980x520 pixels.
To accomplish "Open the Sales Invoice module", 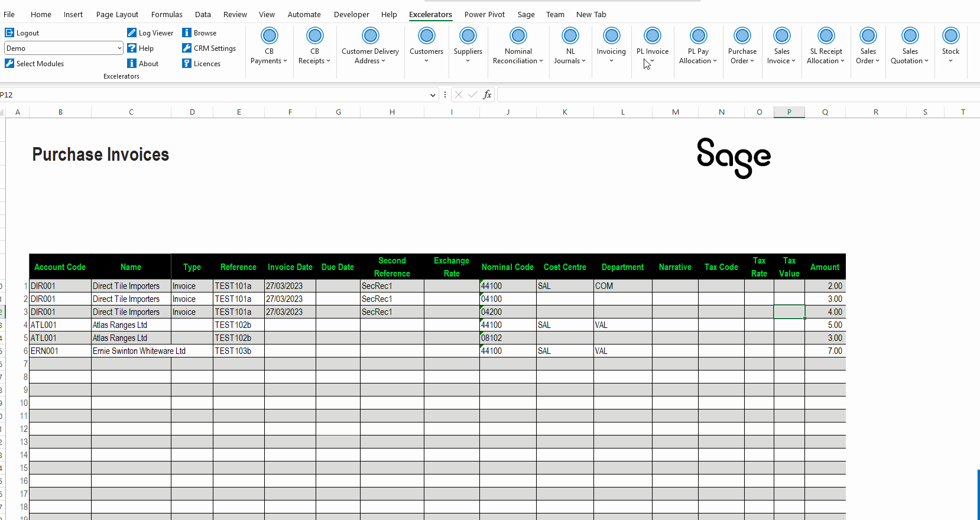I will (x=781, y=46).
